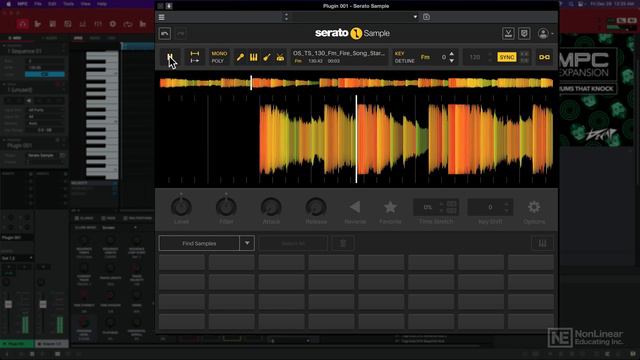
Task: Click the main waveform at white playhead
Action: (x=356, y=139)
